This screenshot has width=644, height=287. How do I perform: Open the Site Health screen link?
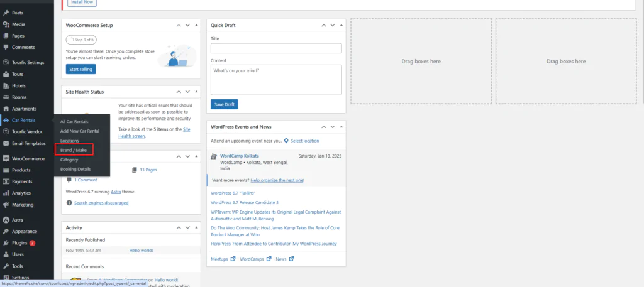click(155, 133)
